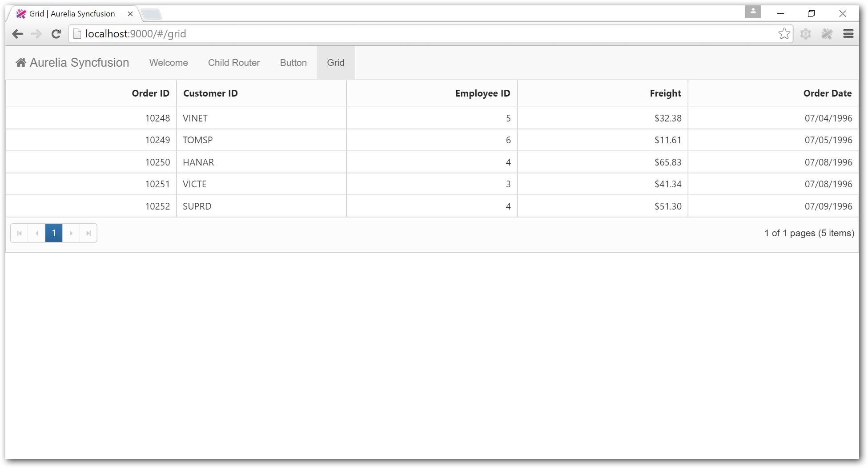The width and height of the screenshot is (868, 468).
Task: Click the gear extension icon
Action: (x=806, y=34)
